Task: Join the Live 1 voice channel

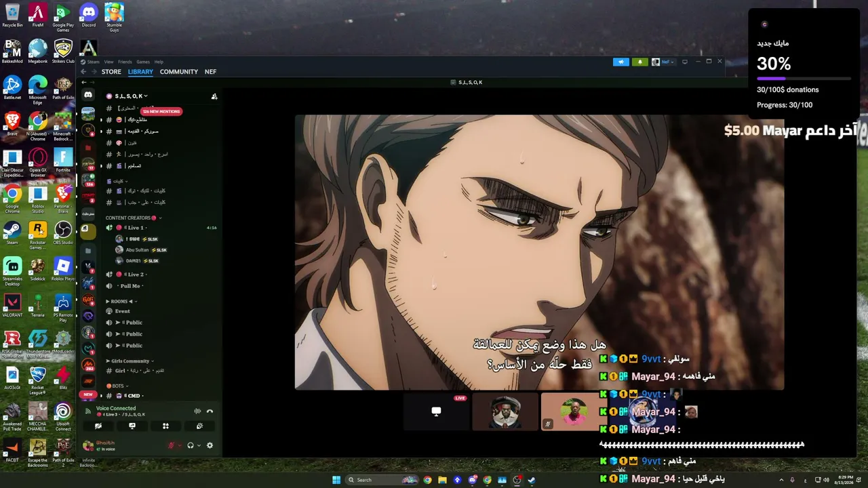Action: pyautogui.click(x=161, y=228)
